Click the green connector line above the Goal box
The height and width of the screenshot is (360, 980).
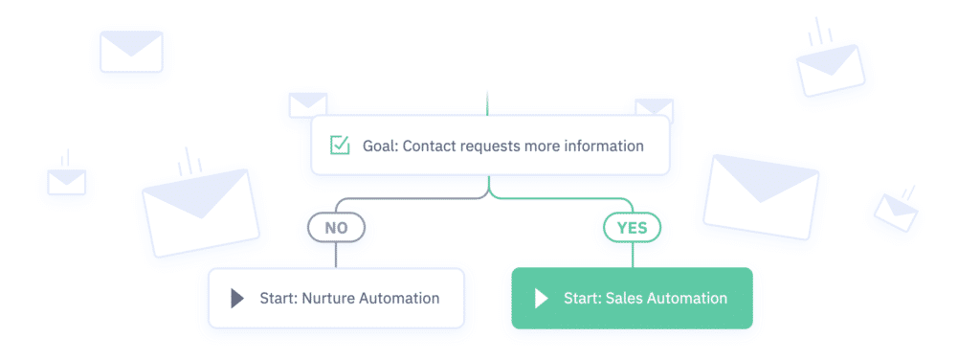[x=487, y=103]
